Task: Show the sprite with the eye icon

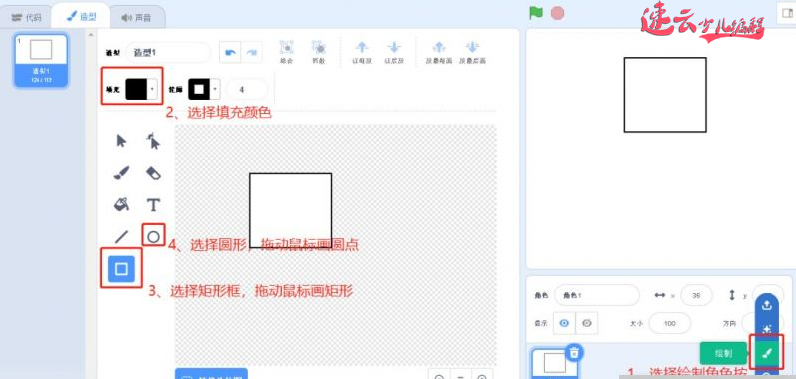Action: click(x=565, y=323)
